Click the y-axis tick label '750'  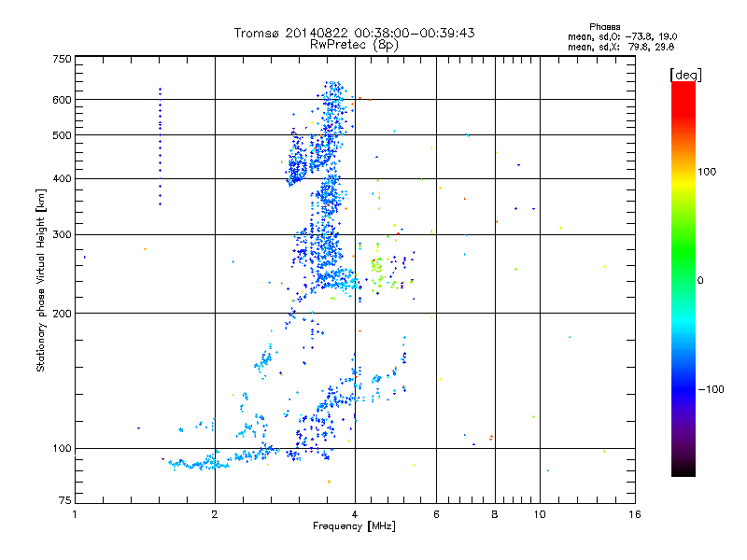(x=62, y=59)
